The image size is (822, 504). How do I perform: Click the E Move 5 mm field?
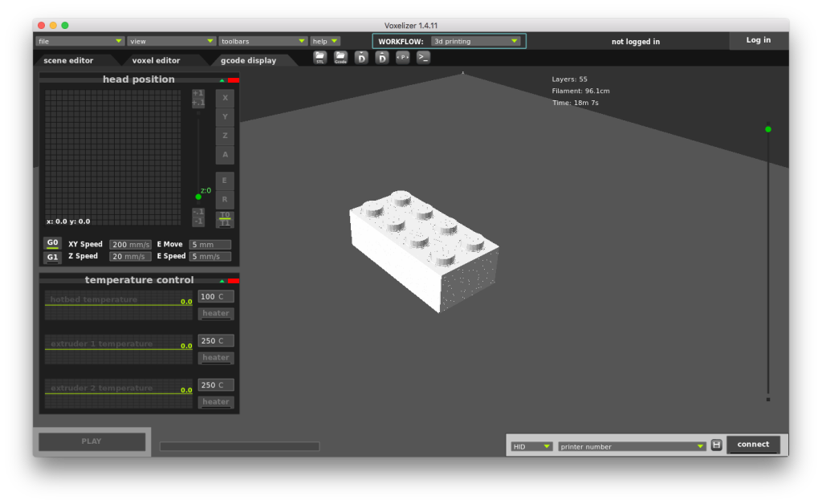click(x=210, y=245)
